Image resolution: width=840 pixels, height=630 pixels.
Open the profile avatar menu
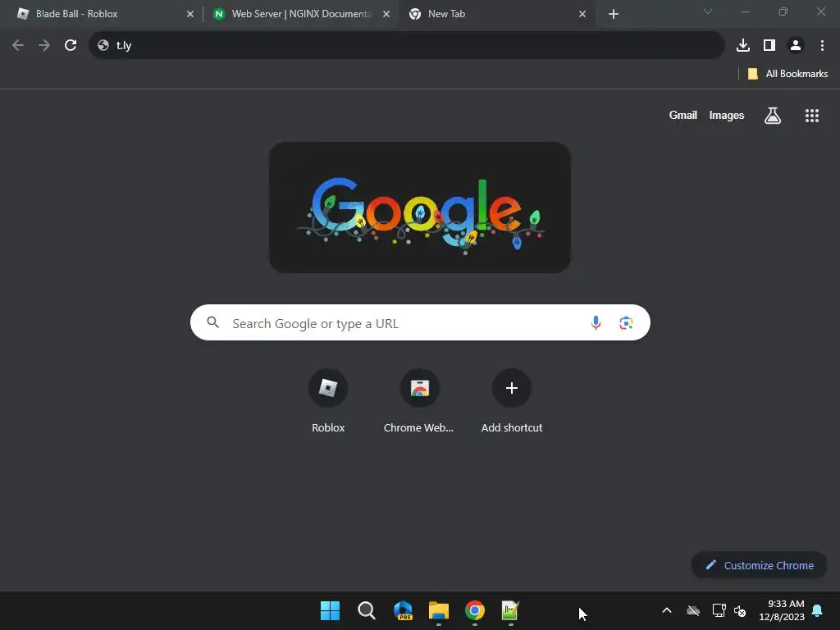[x=796, y=46]
